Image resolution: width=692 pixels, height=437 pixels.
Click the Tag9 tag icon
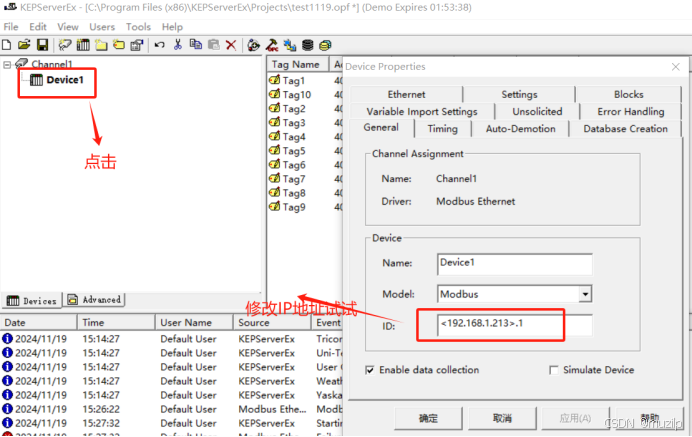click(275, 206)
